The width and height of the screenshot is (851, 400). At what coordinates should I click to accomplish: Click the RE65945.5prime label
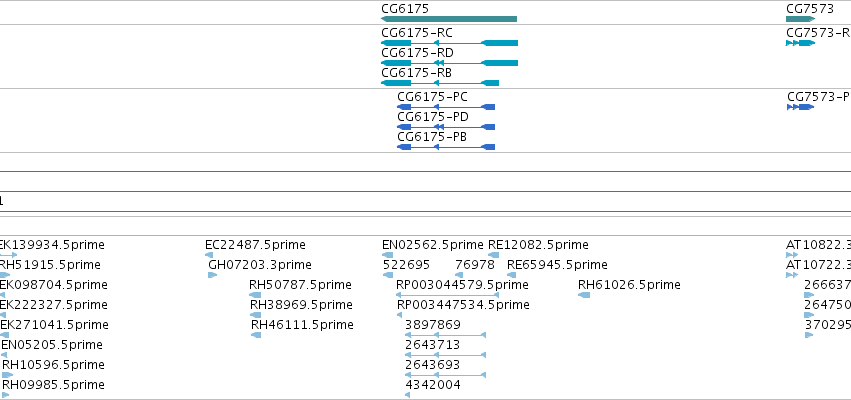557,265
